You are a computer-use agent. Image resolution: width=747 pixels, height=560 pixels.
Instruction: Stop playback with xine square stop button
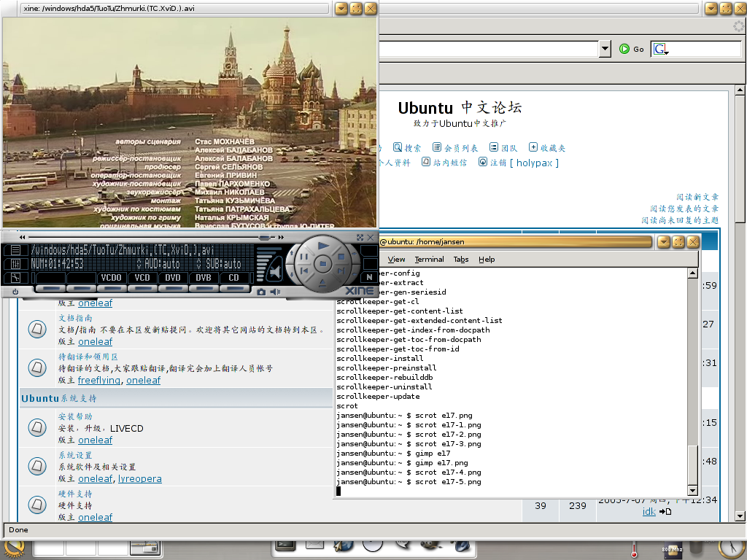coord(341,257)
